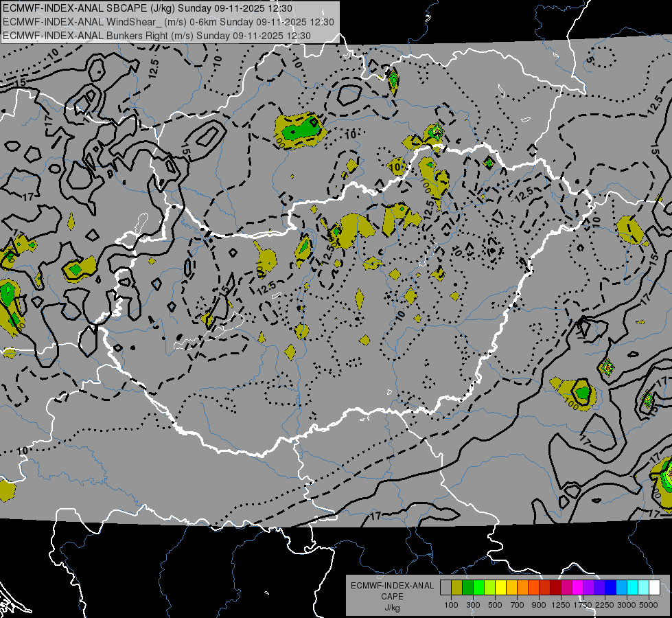Click the WindShear 0-6km title line
Image resolution: width=672 pixels, height=618 pixels.
coord(168,22)
